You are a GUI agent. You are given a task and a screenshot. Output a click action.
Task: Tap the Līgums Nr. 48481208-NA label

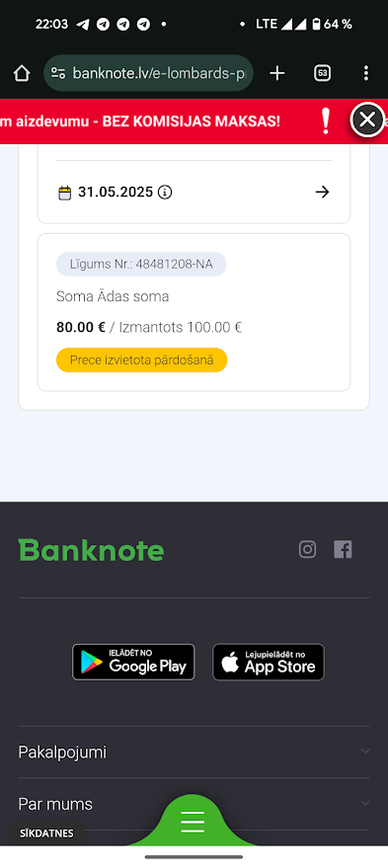141,264
